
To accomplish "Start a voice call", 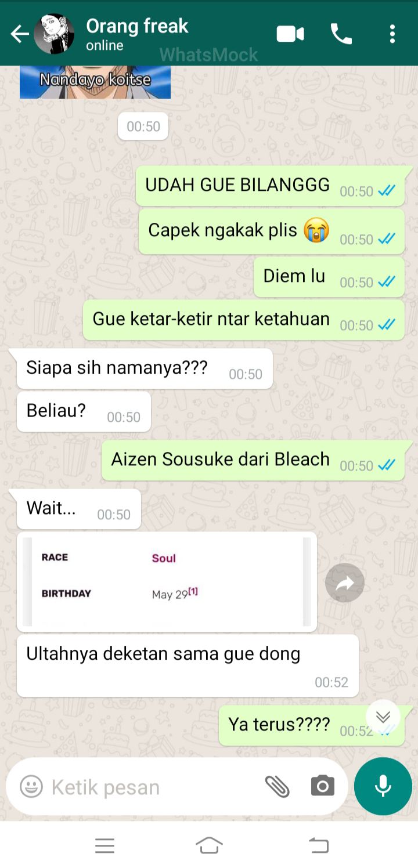I will (341, 34).
